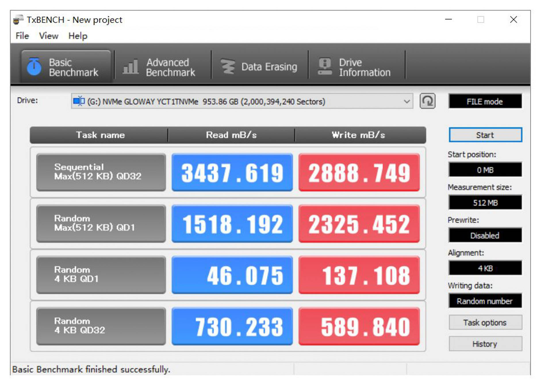The height and width of the screenshot is (392, 552).
Task: Open the Alignment 4 KB selector
Action: [x=485, y=268]
